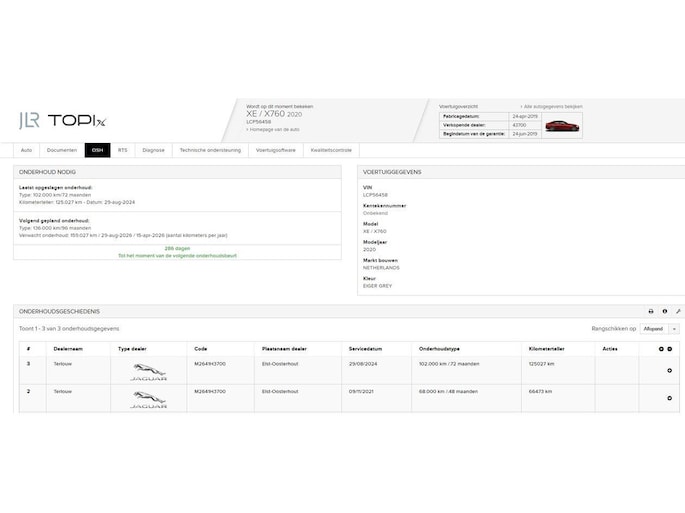Open the Voertuigsoftware tab
The image size is (685, 513).
click(275, 150)
